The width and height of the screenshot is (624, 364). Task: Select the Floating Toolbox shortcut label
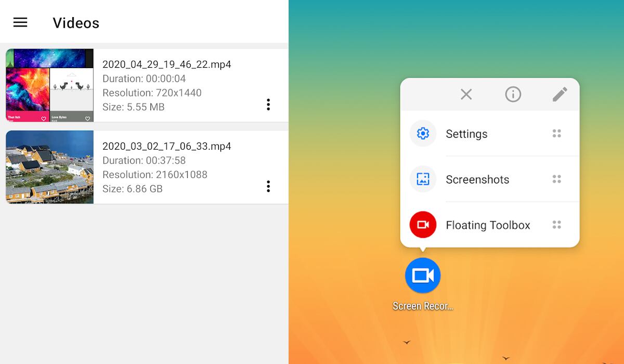488,225
